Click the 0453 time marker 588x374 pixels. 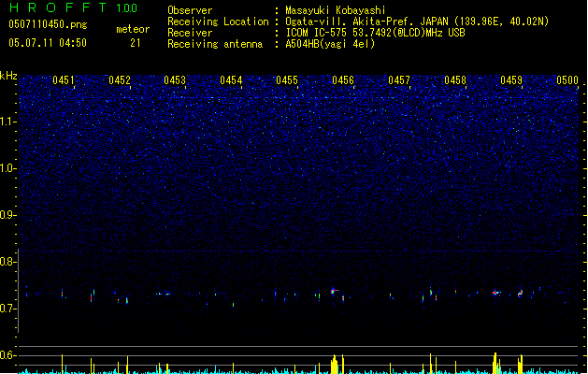(x=175, y=80)
